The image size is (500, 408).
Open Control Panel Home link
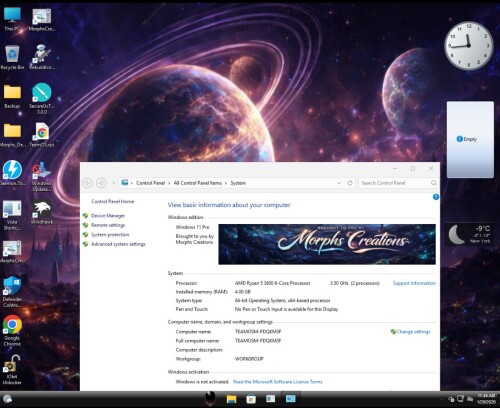[x=112, y=201]
